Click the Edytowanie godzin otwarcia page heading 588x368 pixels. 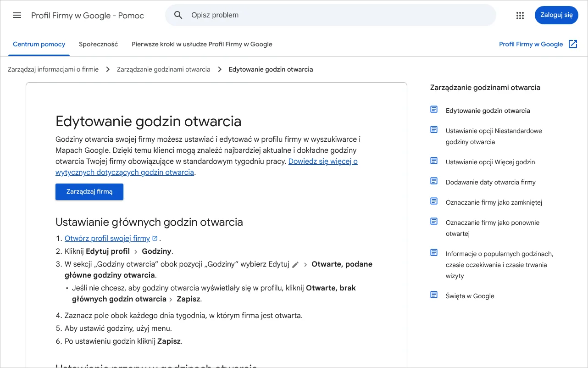[148, 122]
